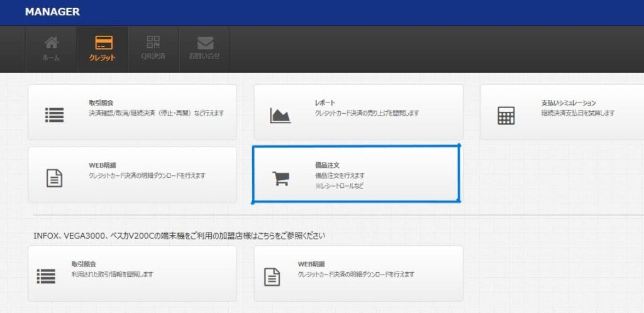Click the shopping cart icon for 備品注文
Viewport: 644px width, 313px height.
point(280,179)
